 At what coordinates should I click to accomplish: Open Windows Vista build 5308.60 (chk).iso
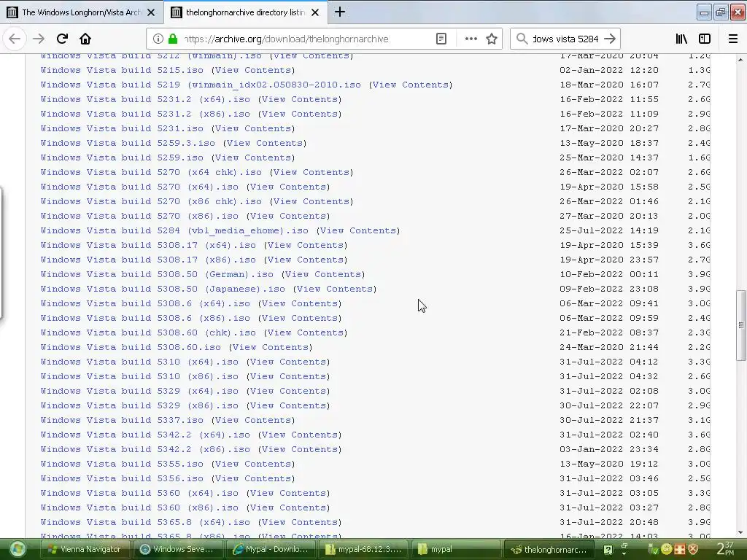coord(148,332)
